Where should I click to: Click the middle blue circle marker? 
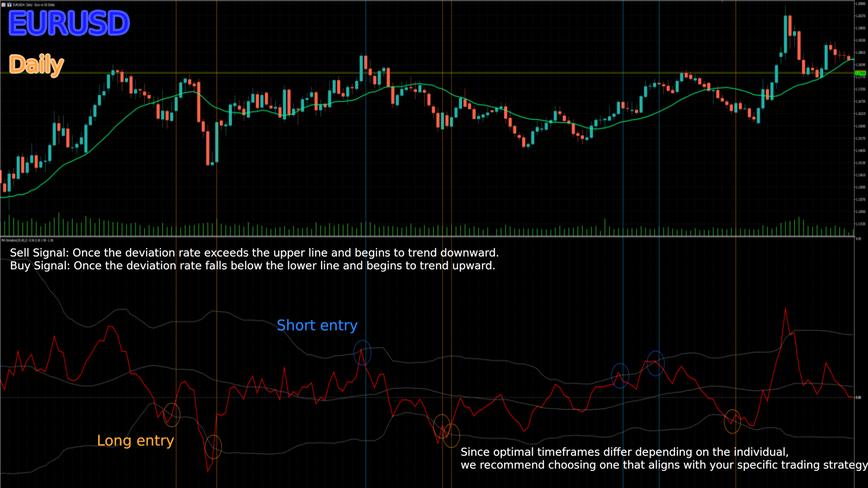click(620, 375)
